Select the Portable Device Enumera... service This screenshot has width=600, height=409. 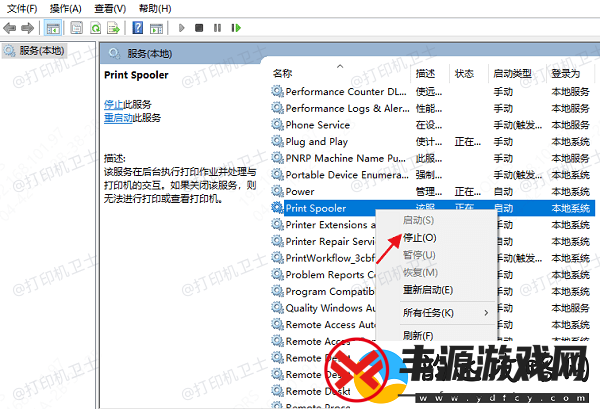(432, 175)
